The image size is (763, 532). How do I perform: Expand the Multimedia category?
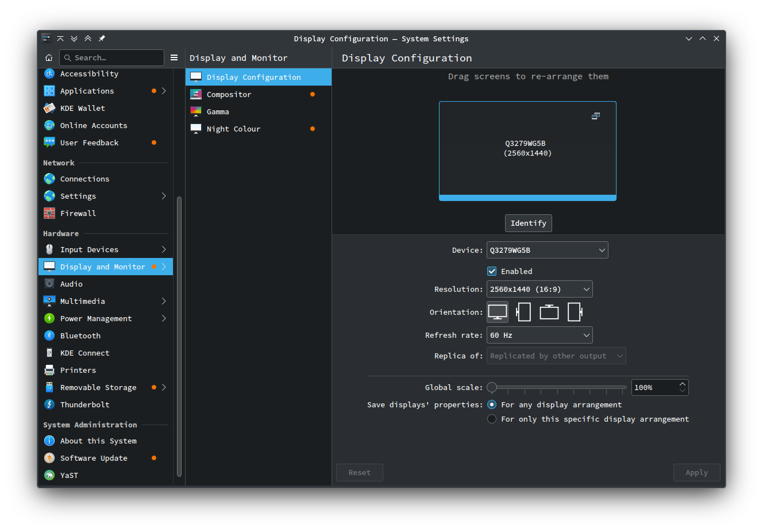164,301
